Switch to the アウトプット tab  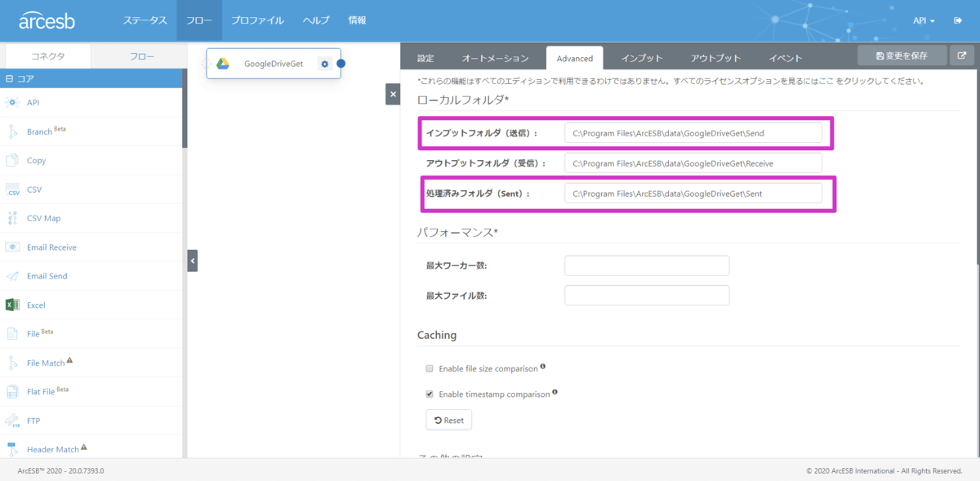[715, 58]
